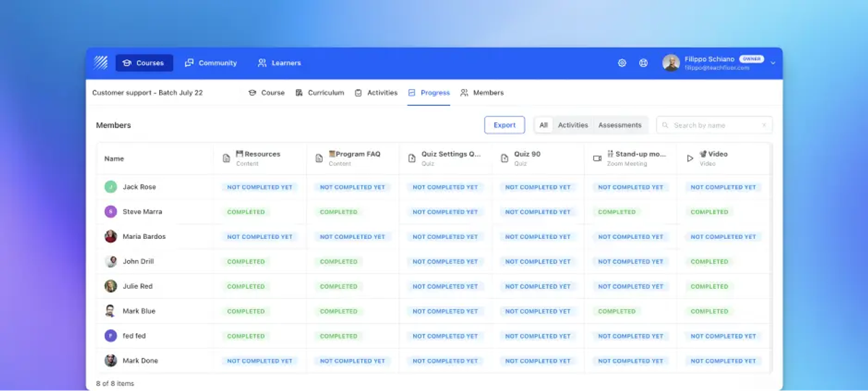Screen dimensions: 868x391
Task: Click the name John Drill
Action: pyautogui.click(x=138, y=261)
